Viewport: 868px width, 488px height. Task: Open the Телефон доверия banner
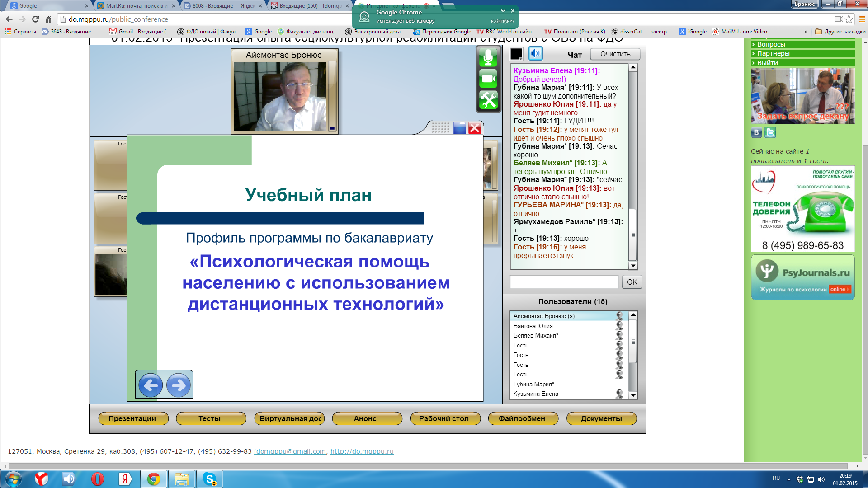coord(802,209)
